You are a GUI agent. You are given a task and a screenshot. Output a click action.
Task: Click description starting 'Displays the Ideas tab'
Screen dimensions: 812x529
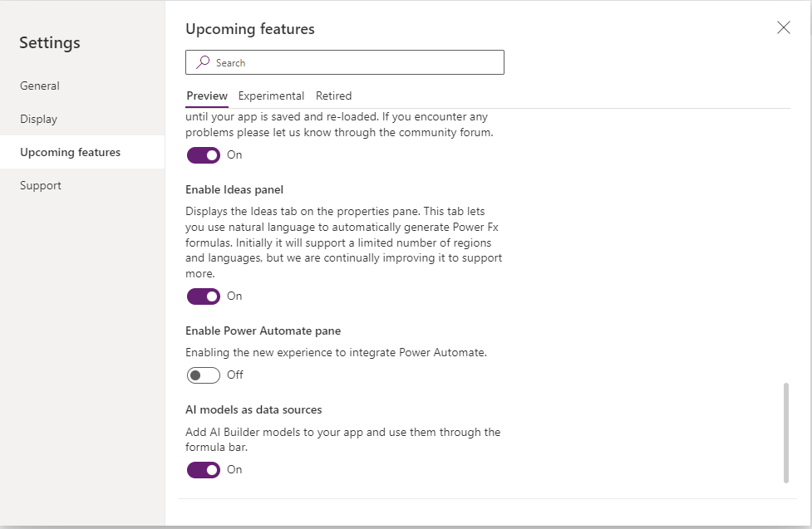pos(344,242)
